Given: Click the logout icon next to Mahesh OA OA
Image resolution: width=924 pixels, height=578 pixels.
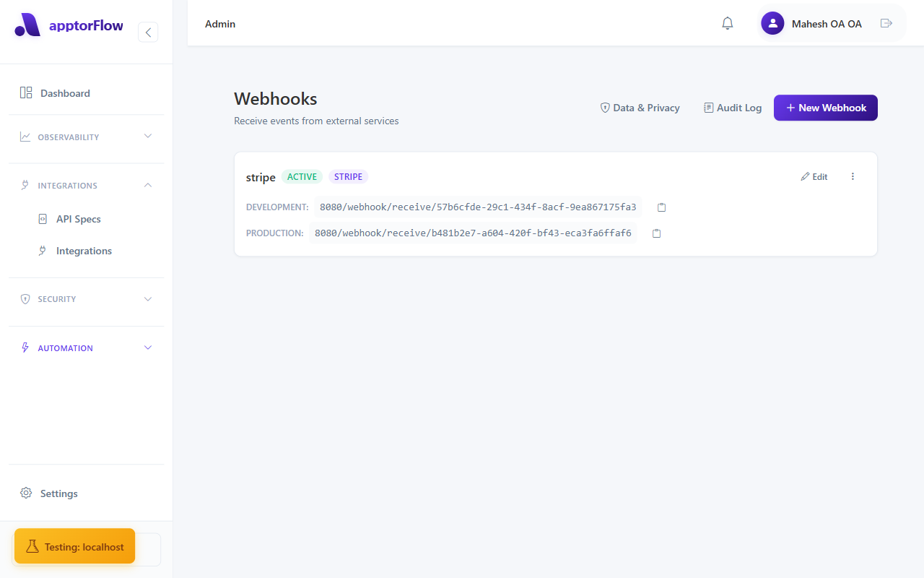Looking at the screenshot, I should tap(886, 23).
